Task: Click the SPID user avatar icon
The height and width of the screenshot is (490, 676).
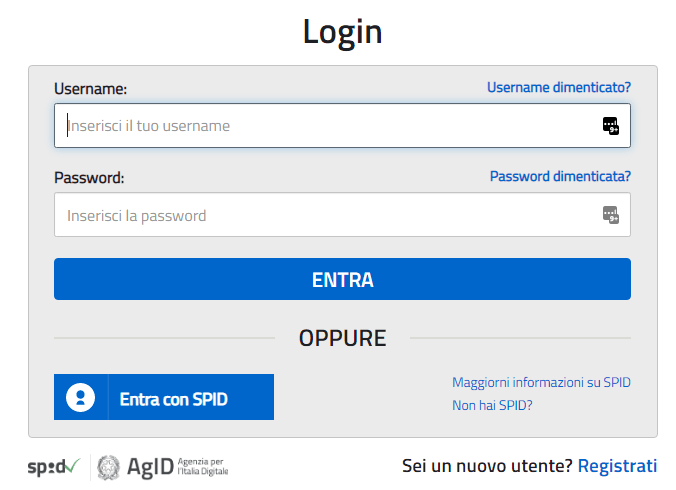Action: coord(80,398)
